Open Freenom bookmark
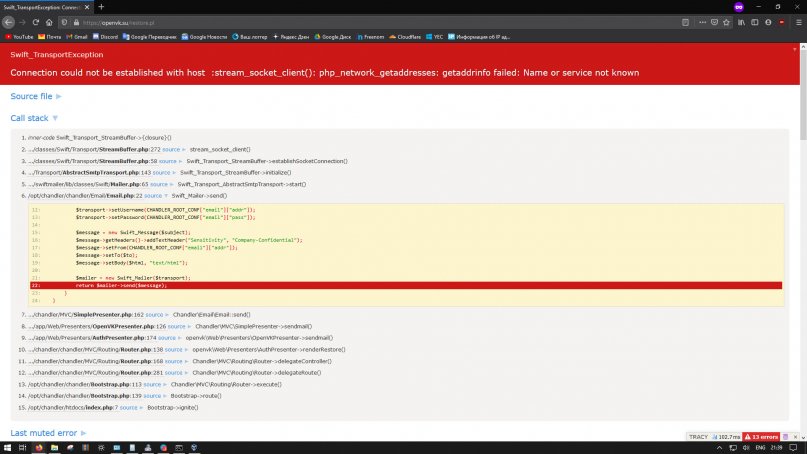The width and height of the screenshot is (807, 454). [x=371, y=37]
